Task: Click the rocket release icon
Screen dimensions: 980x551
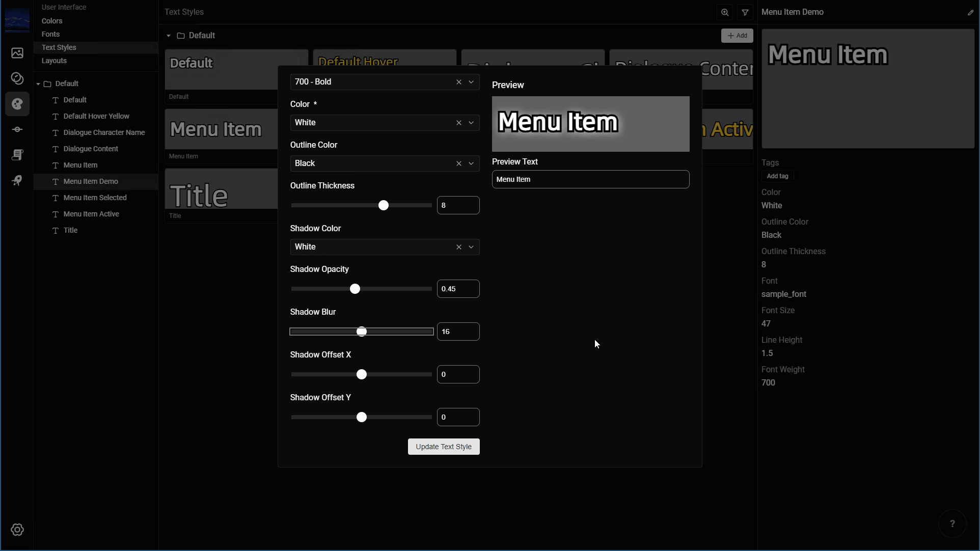Action: pyautogui.click(x=17, y=180)
